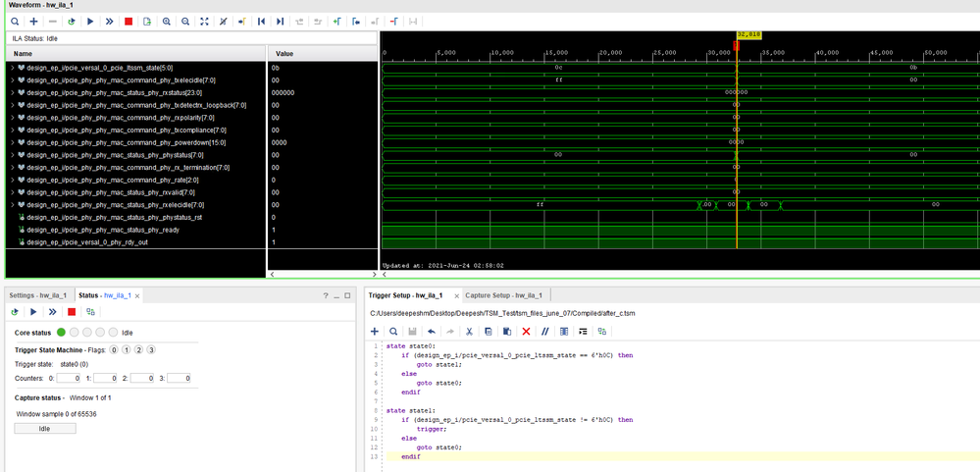Click Undo arrow in Trigger Setup toolbar

431,332
